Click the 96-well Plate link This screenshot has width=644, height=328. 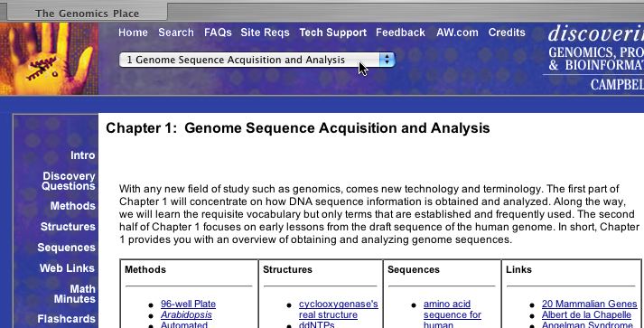pyautogui.click(x=188, y=304)
